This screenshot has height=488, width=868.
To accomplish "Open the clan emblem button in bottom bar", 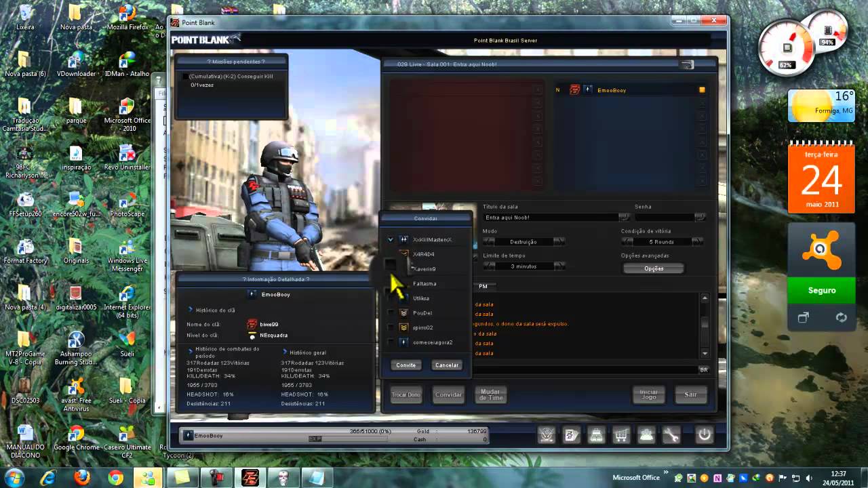I will [547, 435].
